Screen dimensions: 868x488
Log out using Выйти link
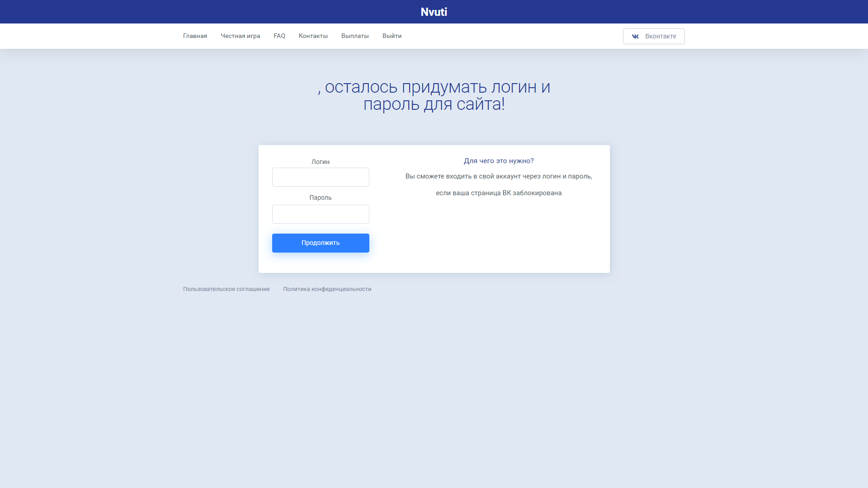[x=392, y=36]
